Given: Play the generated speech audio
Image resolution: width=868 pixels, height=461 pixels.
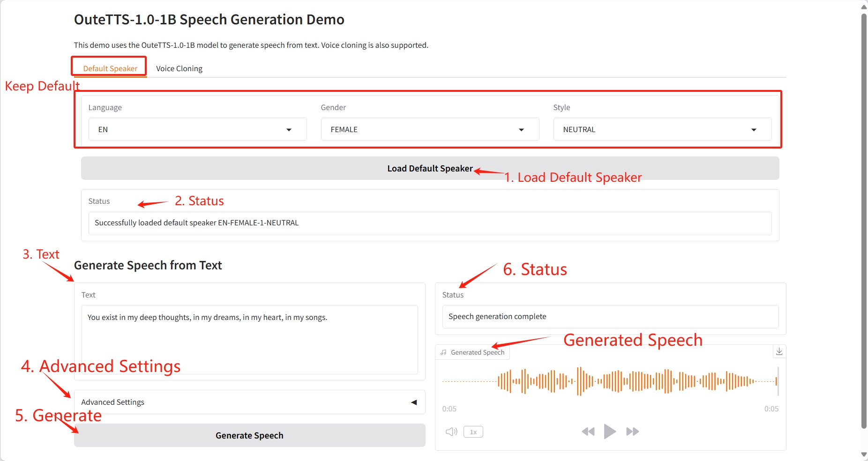Looking at the screenshot, I should click(610, 431).
